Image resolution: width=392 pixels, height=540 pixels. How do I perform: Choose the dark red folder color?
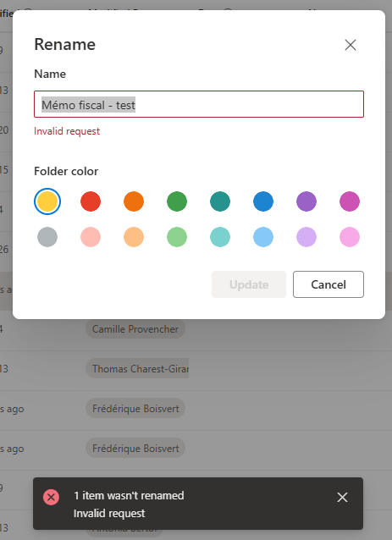click(91, 201)
